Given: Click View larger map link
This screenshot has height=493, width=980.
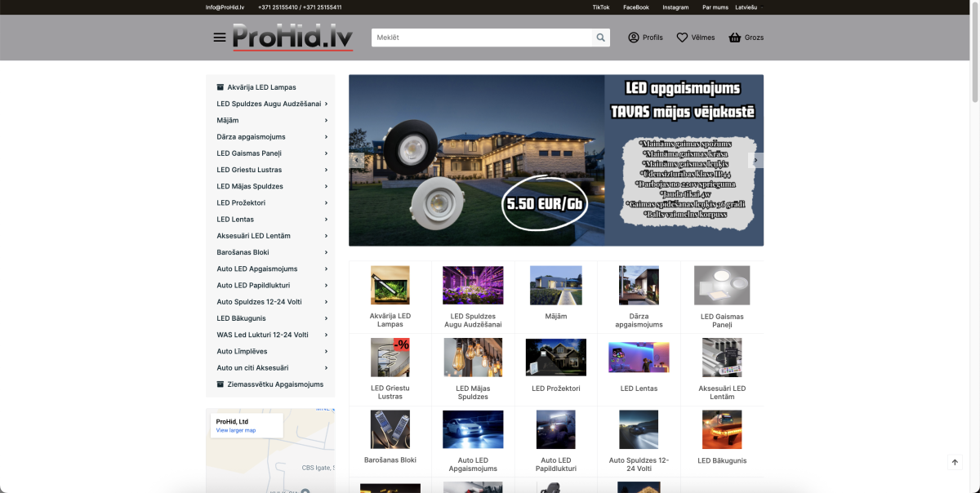Looking at the screenshot, I should [235, 430].
